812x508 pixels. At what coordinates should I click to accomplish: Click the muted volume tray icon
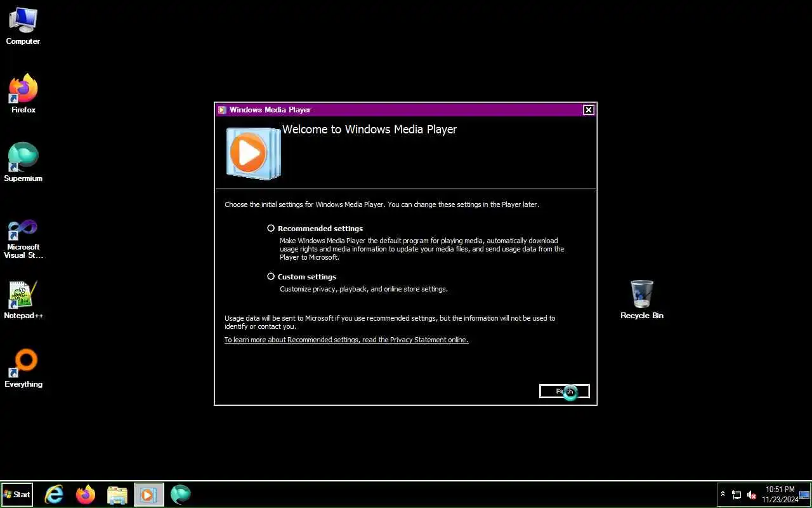pyautogui.click(x=752, y=495)
